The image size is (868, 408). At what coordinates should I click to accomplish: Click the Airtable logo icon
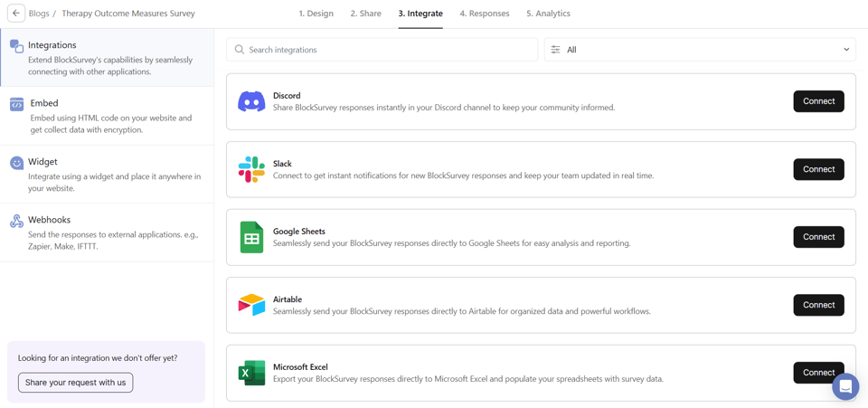tap(251, 305)
